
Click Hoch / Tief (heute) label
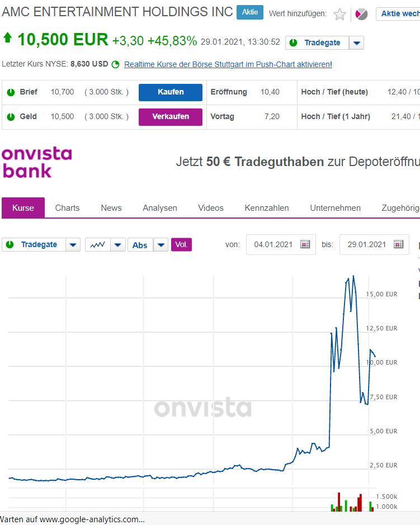click(334, 92)
